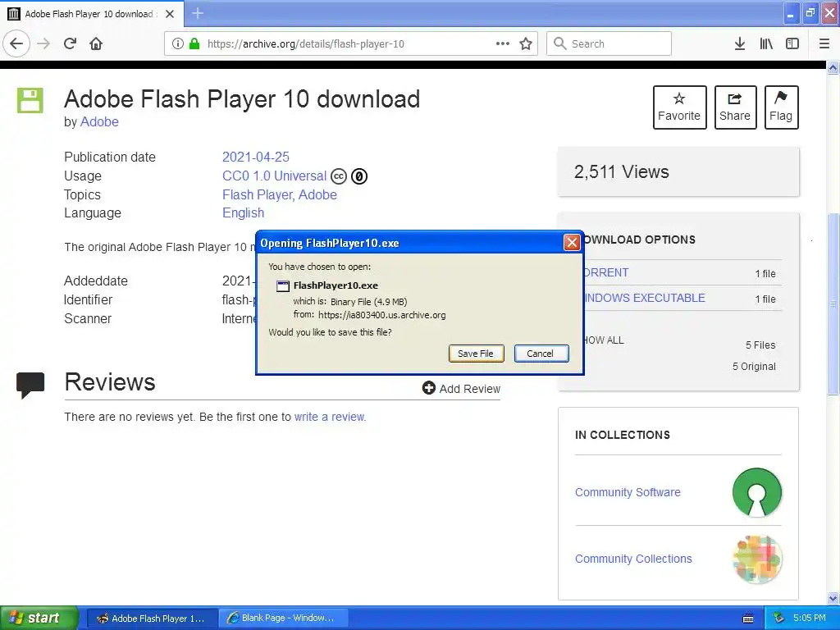Follow the write a review link

[x=330, y=417]
